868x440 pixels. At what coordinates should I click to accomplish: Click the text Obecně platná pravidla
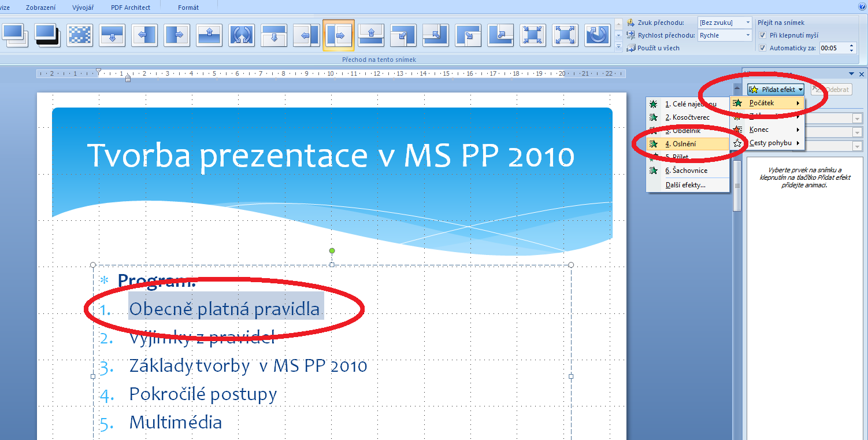point(224,309)
